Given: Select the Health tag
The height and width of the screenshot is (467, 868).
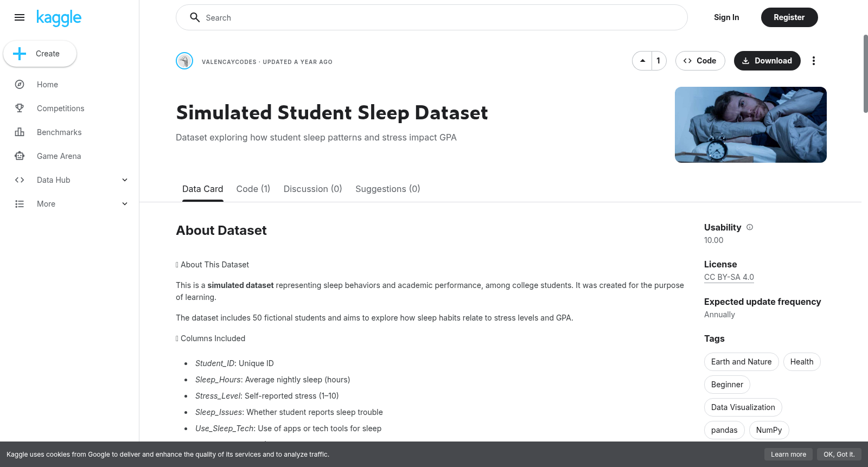Looking at the screenshot, I should [x=802, y=362].
